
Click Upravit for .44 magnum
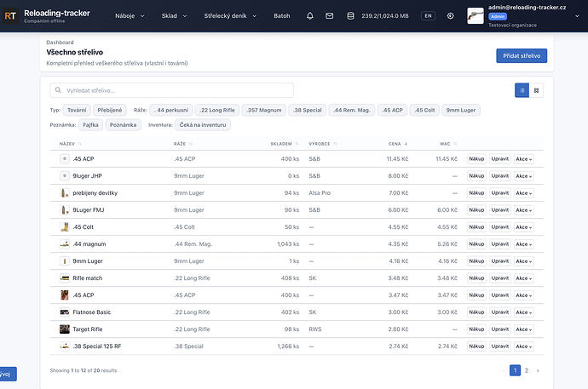[x=500, y=244]
